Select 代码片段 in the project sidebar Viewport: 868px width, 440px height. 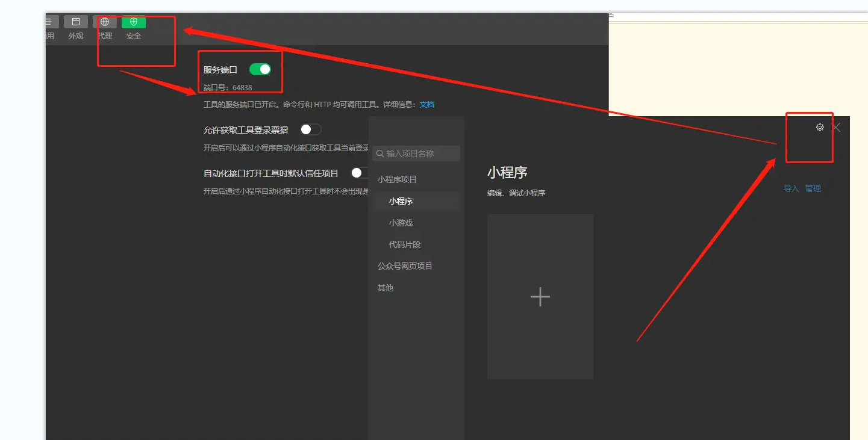[404, 244]
